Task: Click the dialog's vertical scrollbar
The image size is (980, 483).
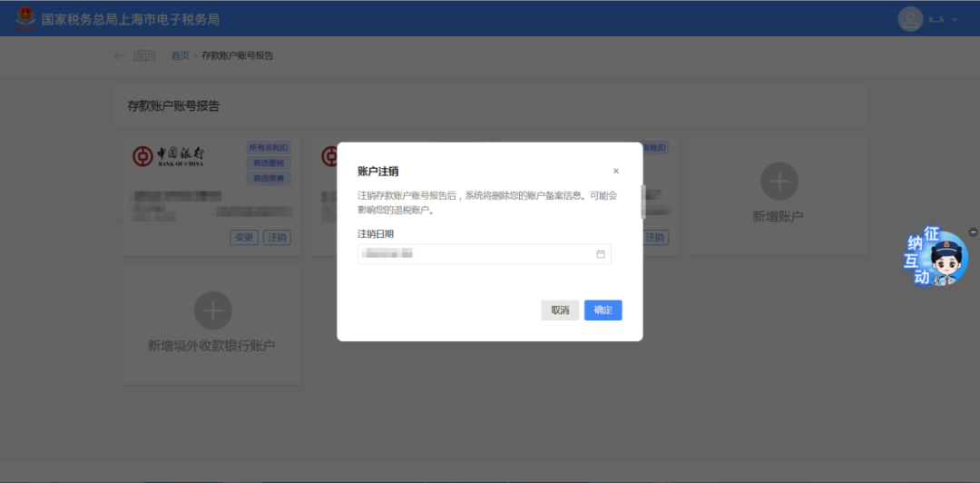Action: click(x=643, y=202)
